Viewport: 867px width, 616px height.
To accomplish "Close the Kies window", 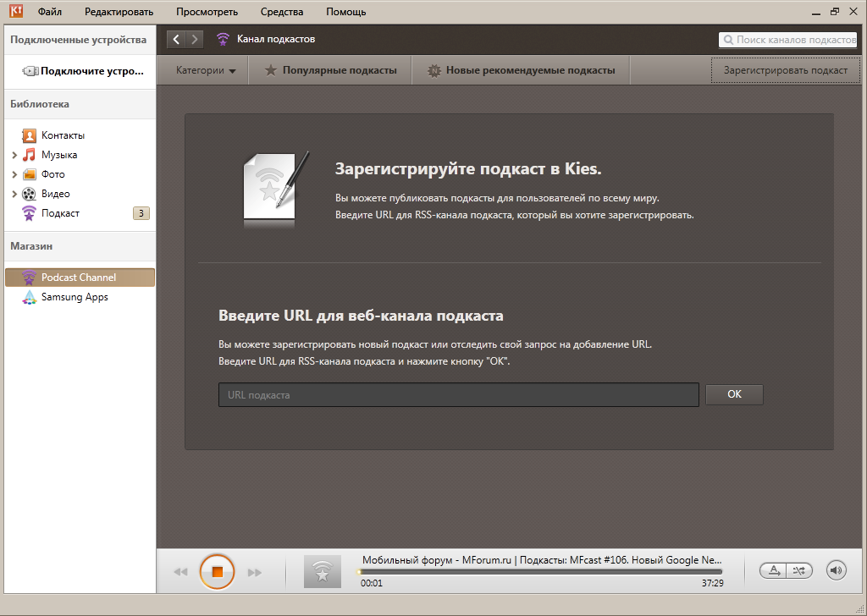I will [x=853, y=12].
